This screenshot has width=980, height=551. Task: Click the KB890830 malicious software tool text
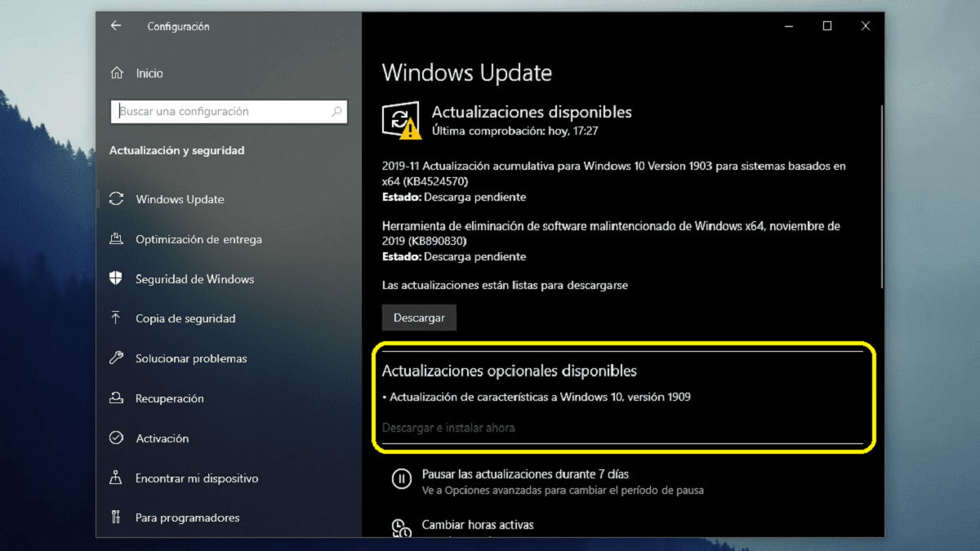611,233
